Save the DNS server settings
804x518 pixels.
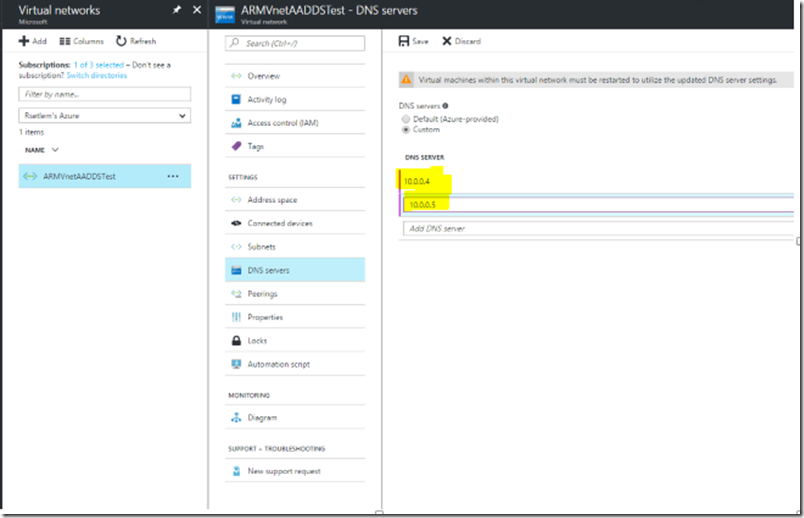pyautogui.click(x=413, y=41)
